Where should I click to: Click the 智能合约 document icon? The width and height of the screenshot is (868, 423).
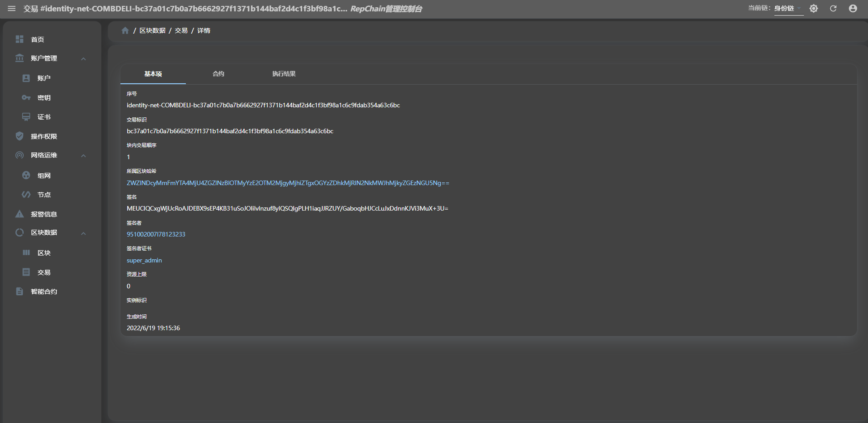tap(20, 291)
